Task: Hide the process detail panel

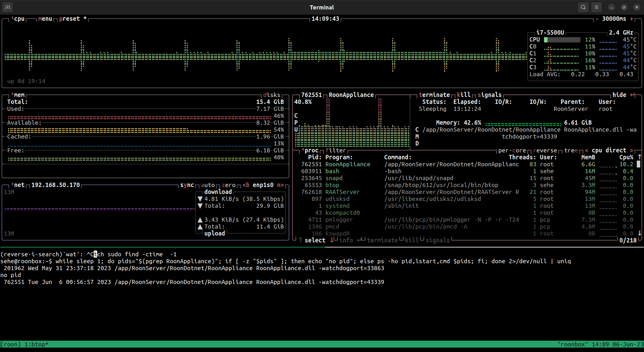Action: [x=619, y=95]
